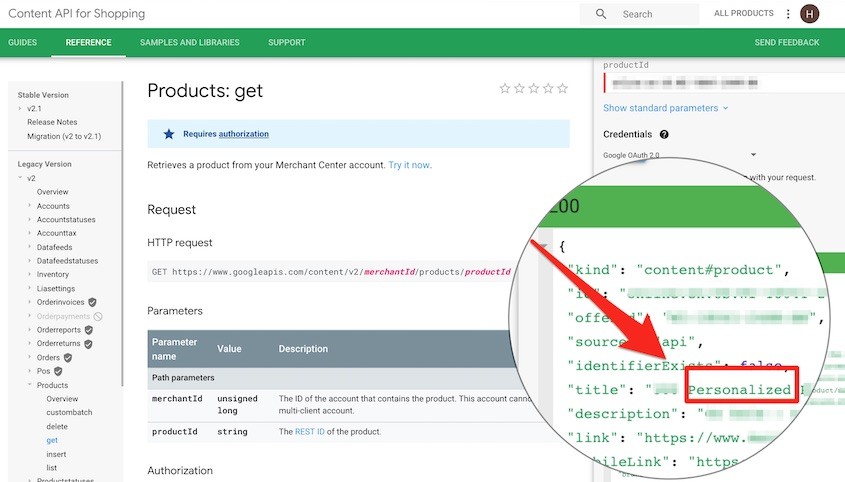
Task: Open the user avatar H
Action: click(x=809, y=14)
